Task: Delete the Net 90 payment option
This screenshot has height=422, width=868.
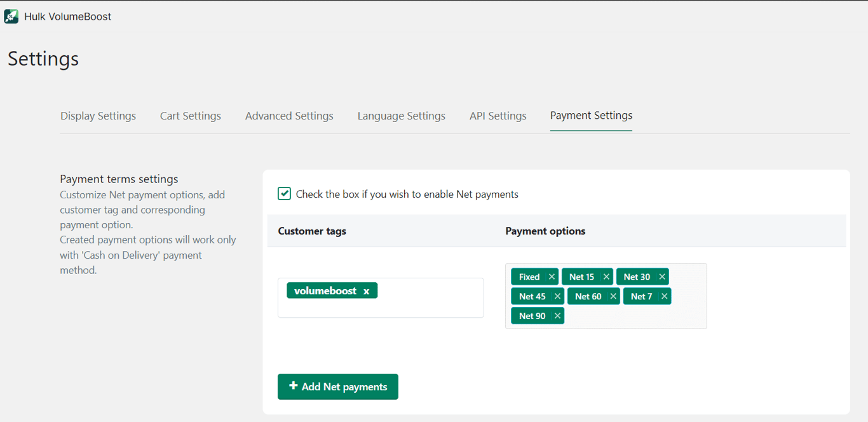Action: click(557, 316)
